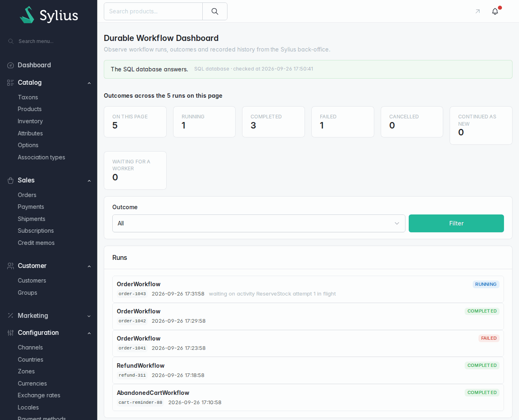Open the failed OrderWorkflow run order-1041
The height and width of the screenshot is (420, 519).
308,343
